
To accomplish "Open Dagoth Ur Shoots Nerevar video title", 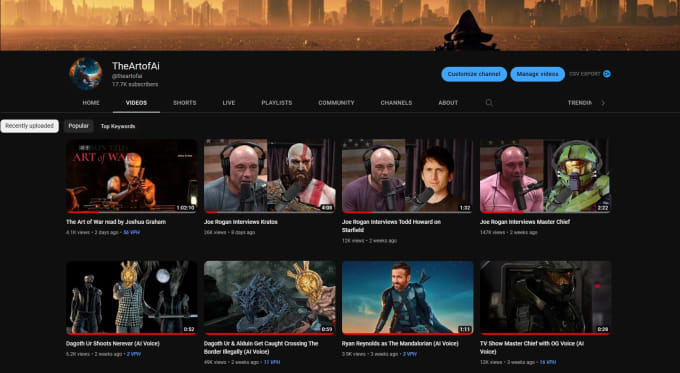I will tap(113, 344).
